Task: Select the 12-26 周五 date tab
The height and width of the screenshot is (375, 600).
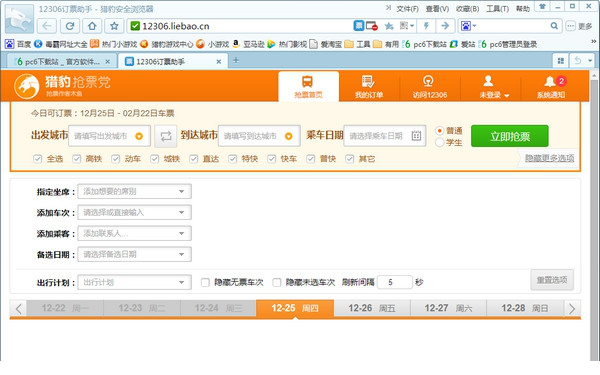Action: tap(372, 308)
